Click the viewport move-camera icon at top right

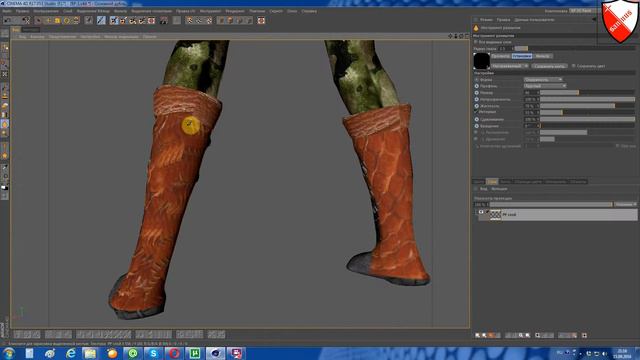[x=450, y=36]
